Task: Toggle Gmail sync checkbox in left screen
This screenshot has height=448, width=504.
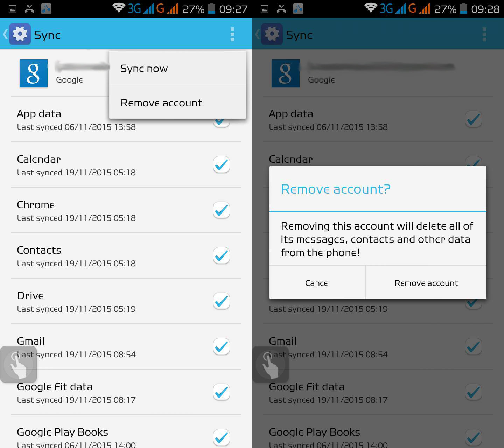Action: pos(222,346)
